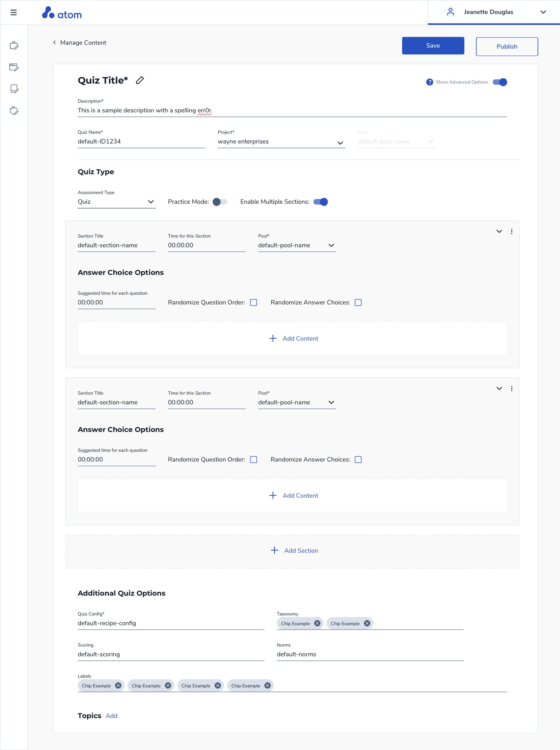Enable Practice Mode switch
The image size is (560, 750).
(220, 202)
